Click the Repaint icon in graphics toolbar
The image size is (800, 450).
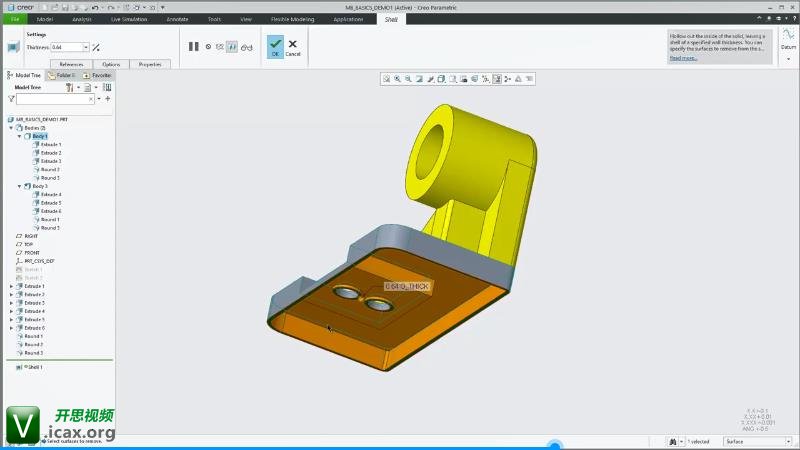point(419,79)
